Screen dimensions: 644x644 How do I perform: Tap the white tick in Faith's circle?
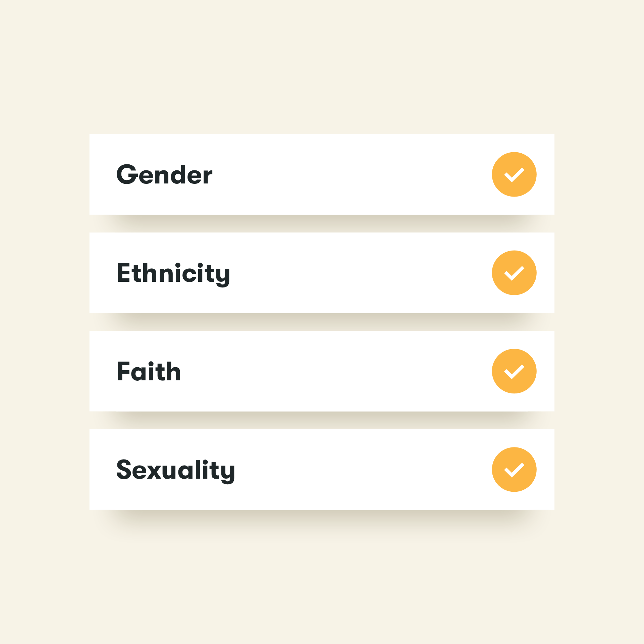click(x=514, y=372)
